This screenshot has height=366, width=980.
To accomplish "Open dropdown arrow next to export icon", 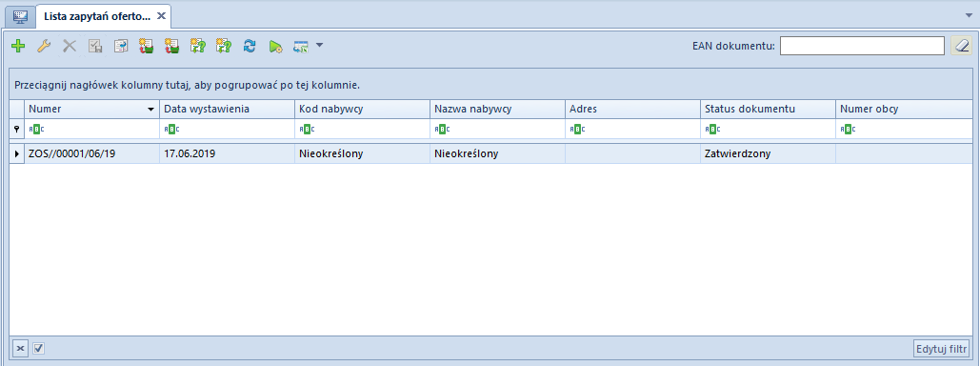I will [x=319, y=45].
